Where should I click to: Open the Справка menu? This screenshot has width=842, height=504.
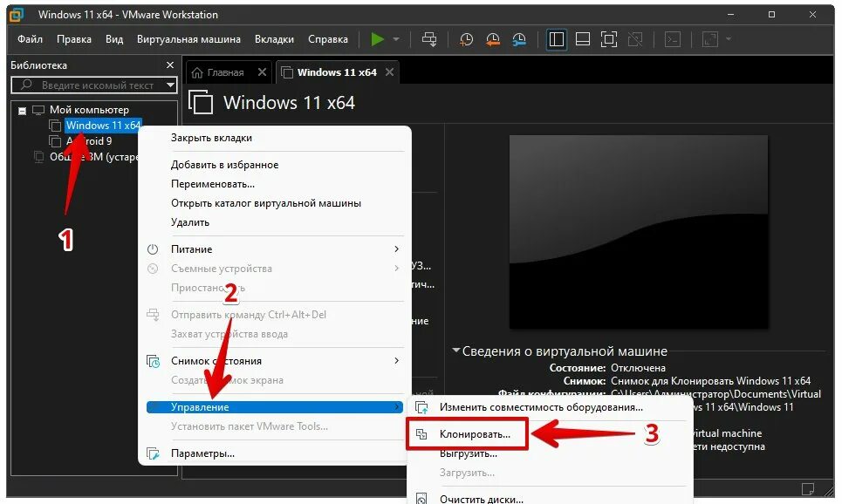click(x=328, y=39)
